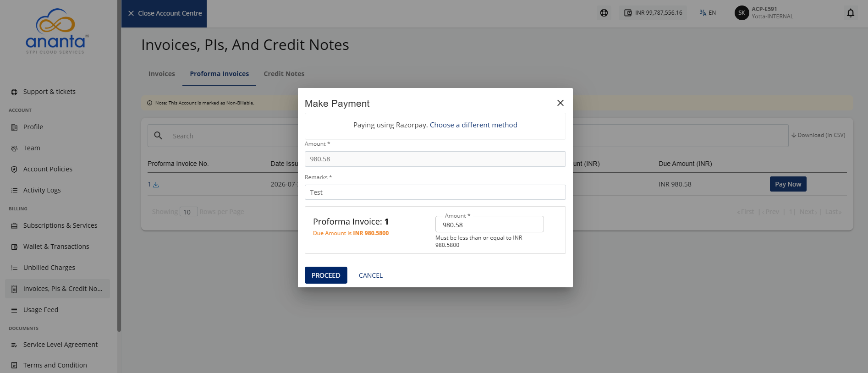The image size is (868, 373).
Task: Open Usage Feed in sidebar
Action: [x=41, y=310]
